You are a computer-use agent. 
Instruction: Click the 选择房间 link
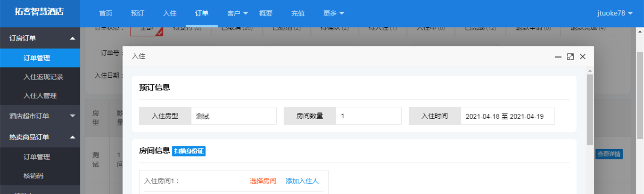click(x=263, y=181)
